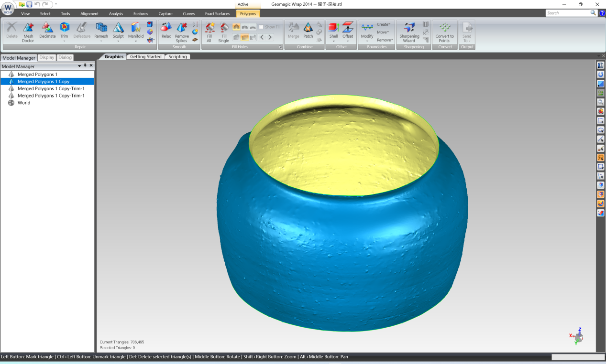Click the Fill All holes tool
Screen dimensions: 606x364
click(x=209, y=32)
